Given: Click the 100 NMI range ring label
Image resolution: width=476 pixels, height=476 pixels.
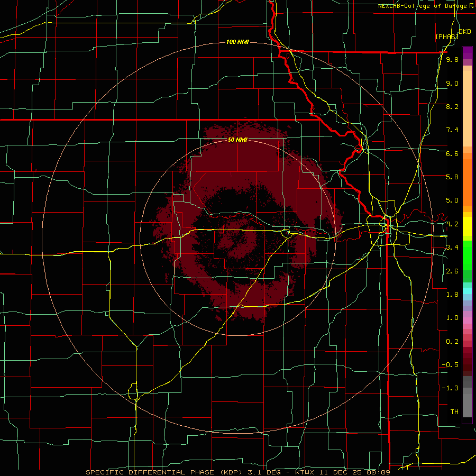Looking at the screenshot, I should pos(237,42).
